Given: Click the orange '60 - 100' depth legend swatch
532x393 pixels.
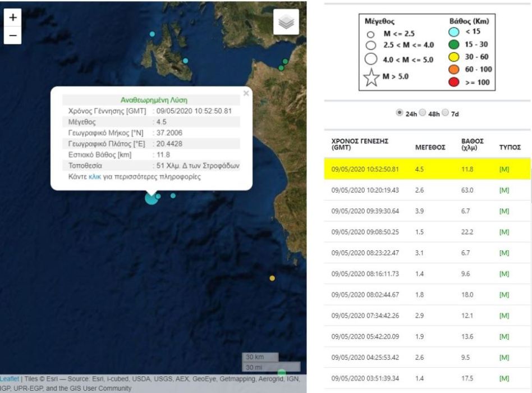Looking at the screenshot, I should tap(454, 69).
